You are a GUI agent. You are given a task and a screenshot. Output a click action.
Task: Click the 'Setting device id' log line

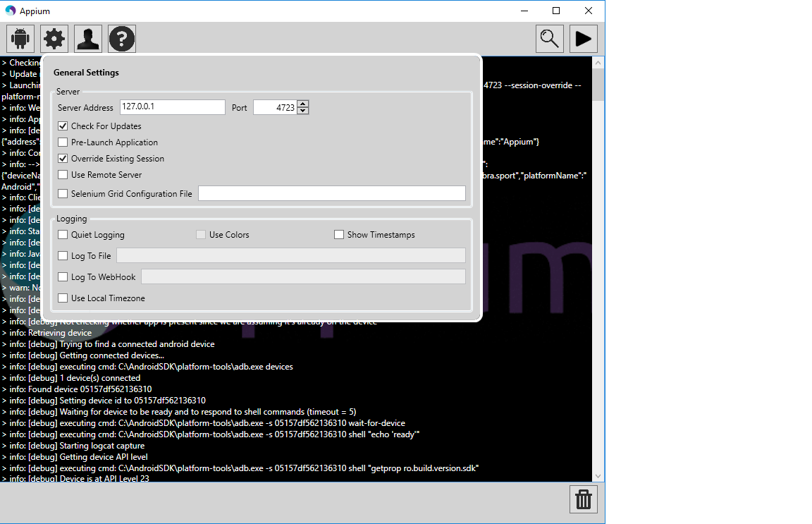tap(104, 401)
